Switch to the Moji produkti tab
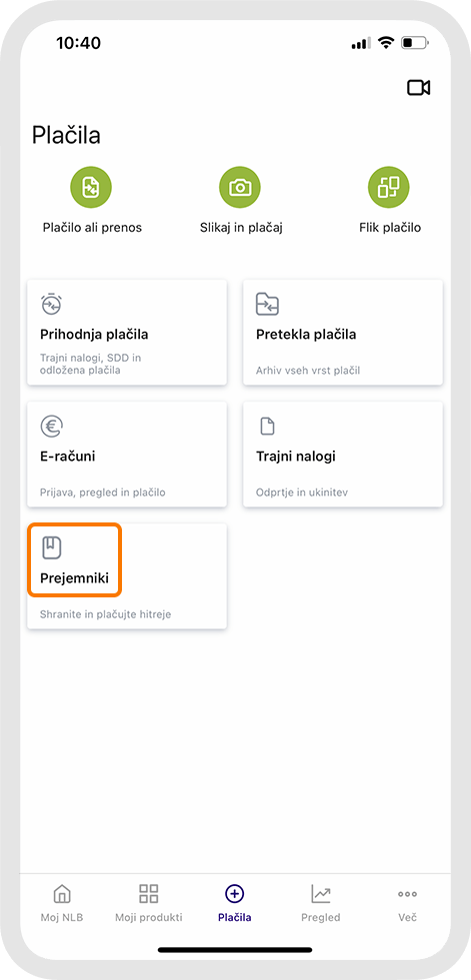Viewport: 471px width, 980px height. tap(149, 903)
